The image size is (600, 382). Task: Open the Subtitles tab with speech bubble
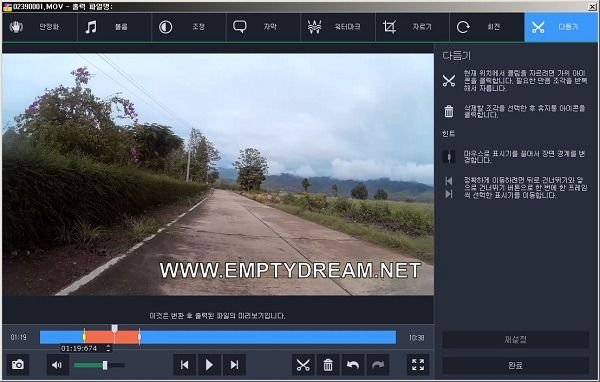[264, 27]
